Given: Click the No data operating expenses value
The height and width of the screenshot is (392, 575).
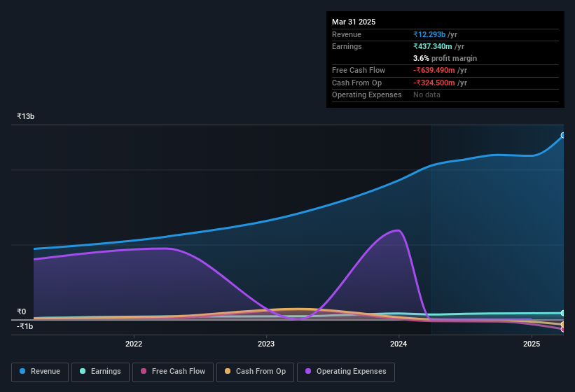Looking at the screenshot, I should 427,95.
